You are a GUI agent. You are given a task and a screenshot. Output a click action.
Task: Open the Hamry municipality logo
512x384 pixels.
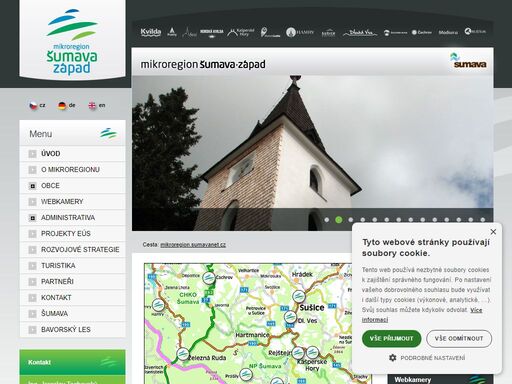click(x=300, y=32)
